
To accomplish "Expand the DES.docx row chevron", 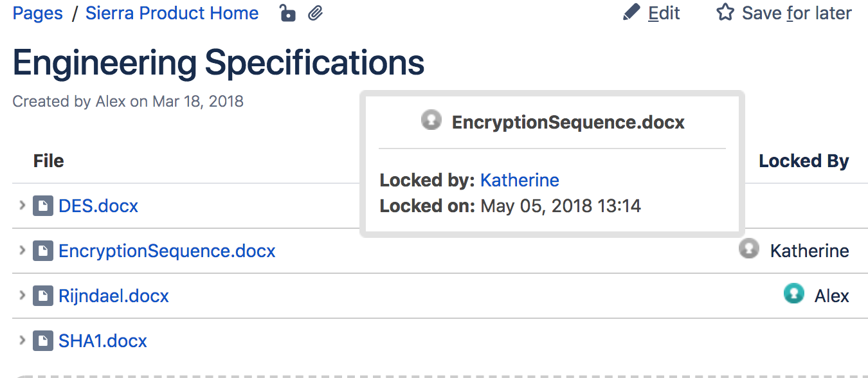I will tap(22, 206).
